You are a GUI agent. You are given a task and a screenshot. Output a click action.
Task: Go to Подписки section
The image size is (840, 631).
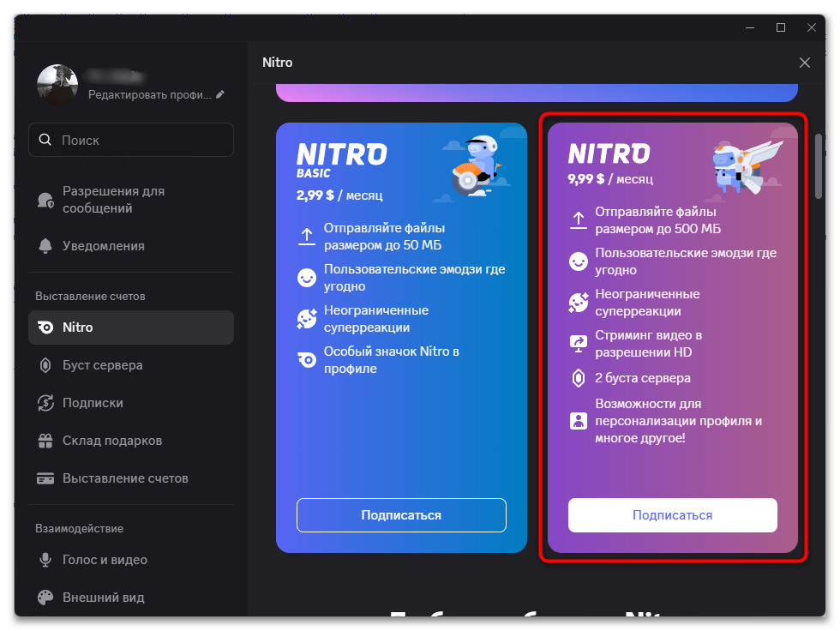[130, 403]
